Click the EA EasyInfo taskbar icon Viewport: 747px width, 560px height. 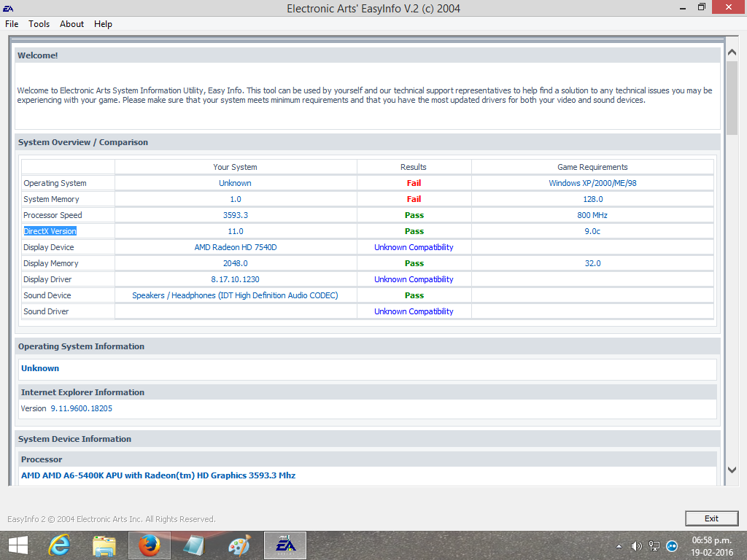coord(285,545)
